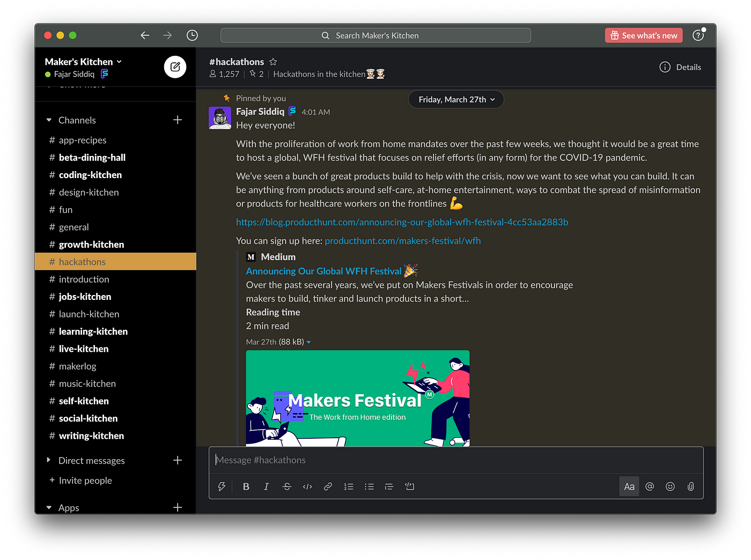Open the launch-kitchen channel
Viewport: 751px width, 560px height.
[x=115, y=314]
